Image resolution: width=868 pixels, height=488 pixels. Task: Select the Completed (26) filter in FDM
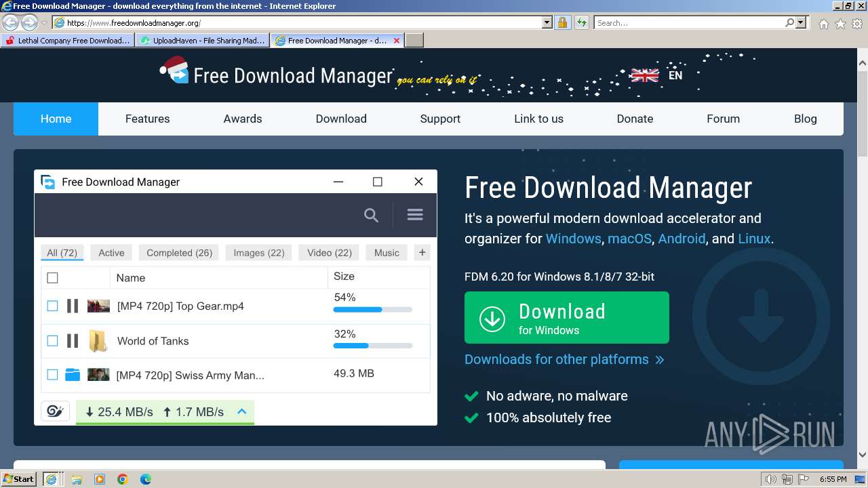180,253
